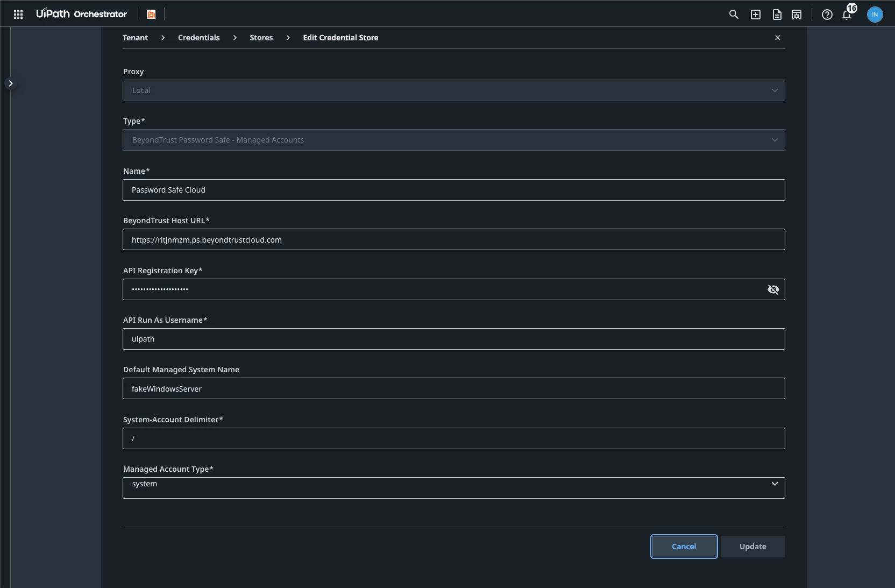Close the Edit Credential Store panel
The width and height of the screenshot is (895, 588).
coord(778,38)
